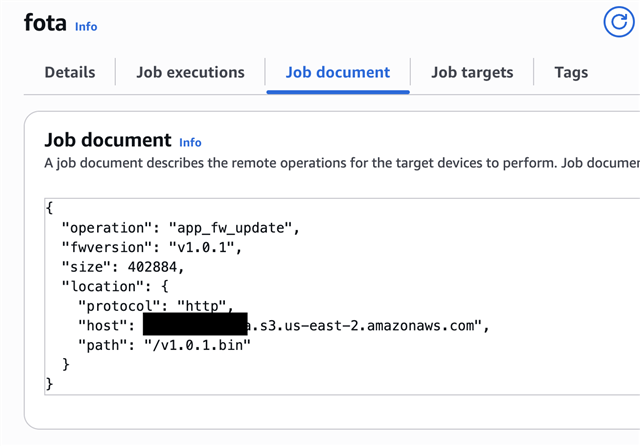Screen dimensions: 640x446
Task: Click the Job document section heading
Action: pyautogui.click(x=108, y=140)
